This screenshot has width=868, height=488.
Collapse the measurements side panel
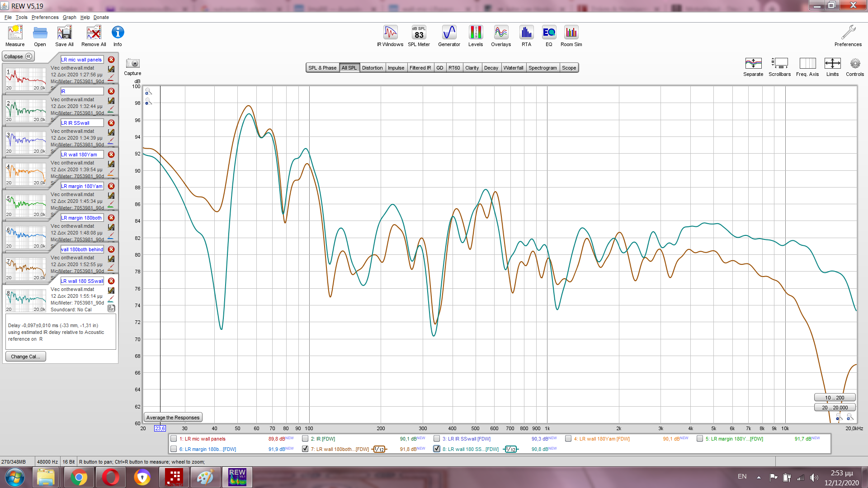(x=18, y=56)
